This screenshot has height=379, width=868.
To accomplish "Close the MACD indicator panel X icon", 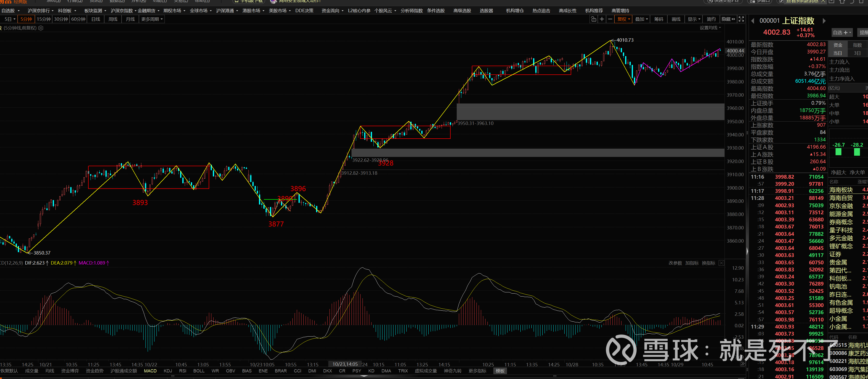I will coord(721,263).
